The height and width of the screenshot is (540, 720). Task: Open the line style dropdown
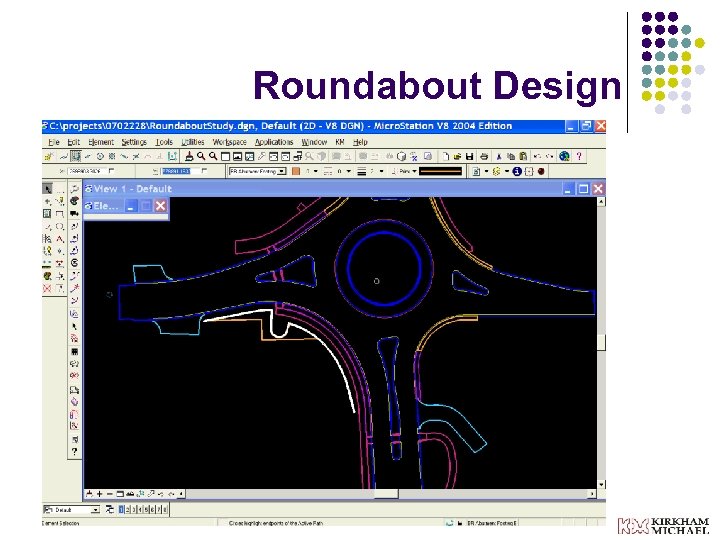349,171
